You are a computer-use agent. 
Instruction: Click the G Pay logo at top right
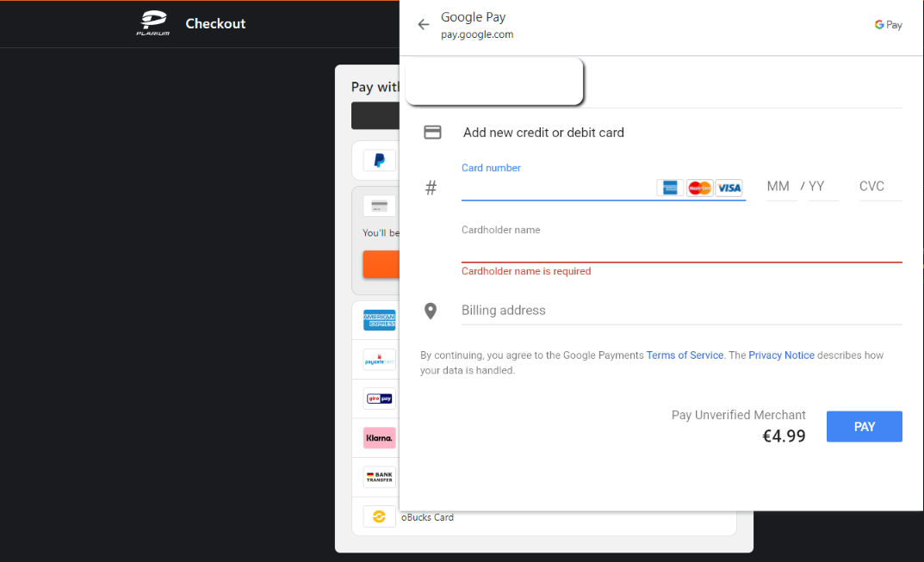(x=888, y=25)
